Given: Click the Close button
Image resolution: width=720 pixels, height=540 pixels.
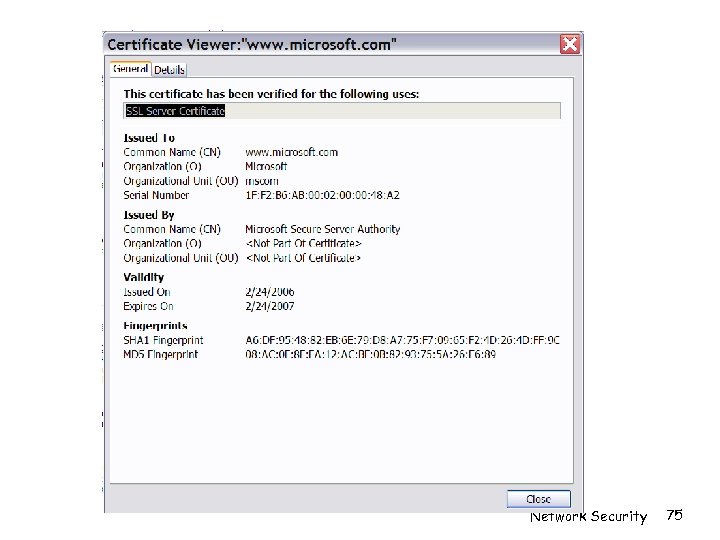Looking at the screenshot, I should [539, 499].
